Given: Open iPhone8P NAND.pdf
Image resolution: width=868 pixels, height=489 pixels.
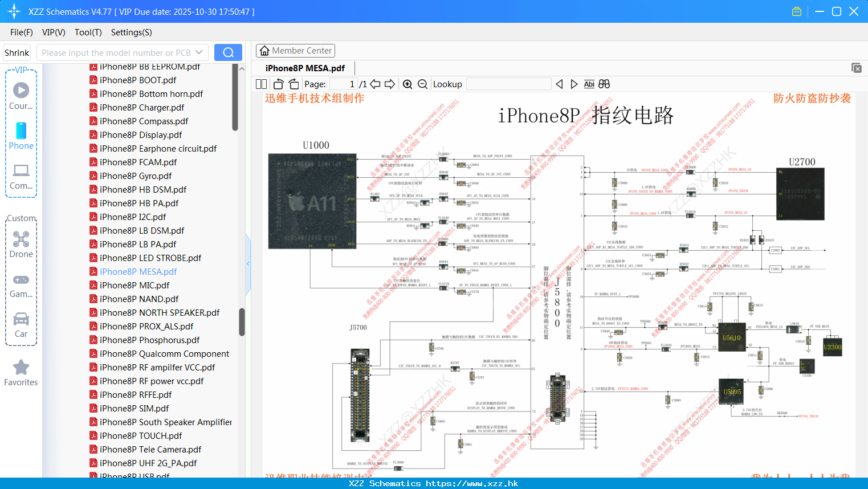Looking at the screenshot, I should click(x=139, y=299).
